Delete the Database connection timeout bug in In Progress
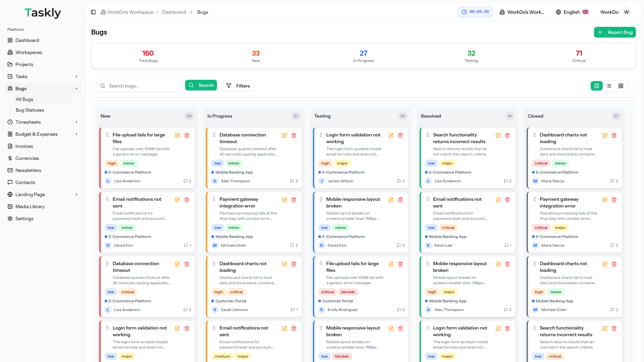Screen dimensions: 644x362 [294, 135]
